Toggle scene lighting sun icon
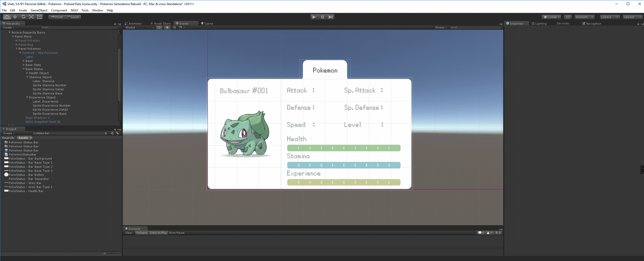The height and width of the screenshot is (261, 644). tap(167, 28)
